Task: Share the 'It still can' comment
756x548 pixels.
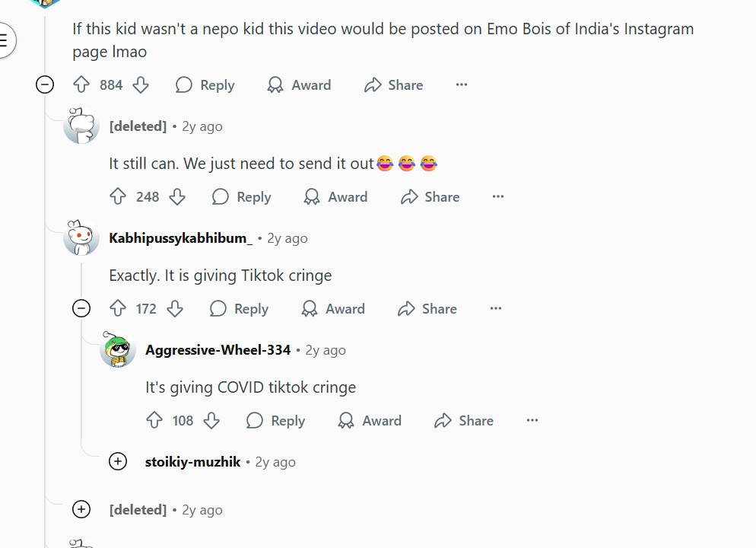Action: [430, 197]
